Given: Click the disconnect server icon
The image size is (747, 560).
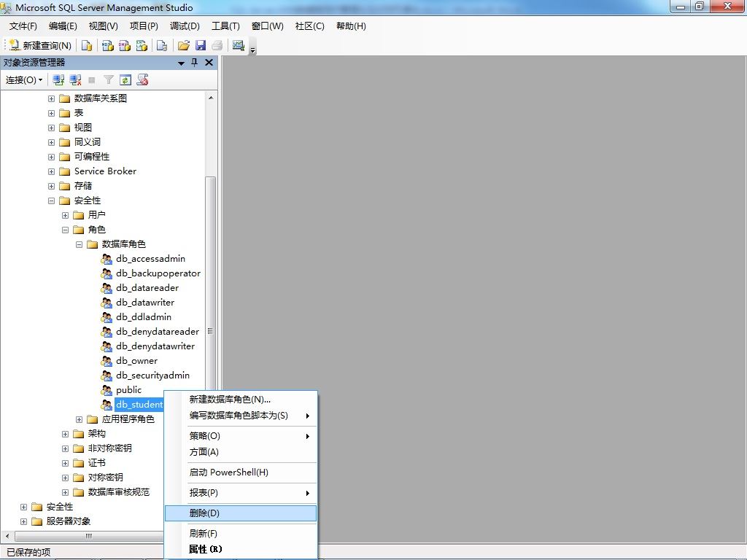Looking at the screenshot, I should [75, 80].
